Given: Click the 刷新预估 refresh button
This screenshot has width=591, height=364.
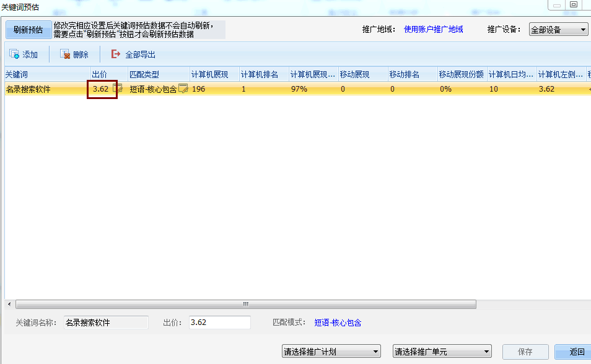Looking at the screenshot, I should (x=27, y=30).
